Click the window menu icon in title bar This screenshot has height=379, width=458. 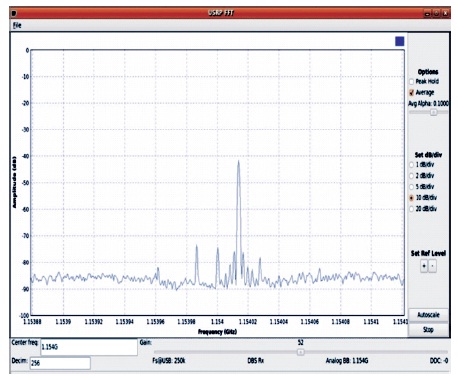(14, 13)
